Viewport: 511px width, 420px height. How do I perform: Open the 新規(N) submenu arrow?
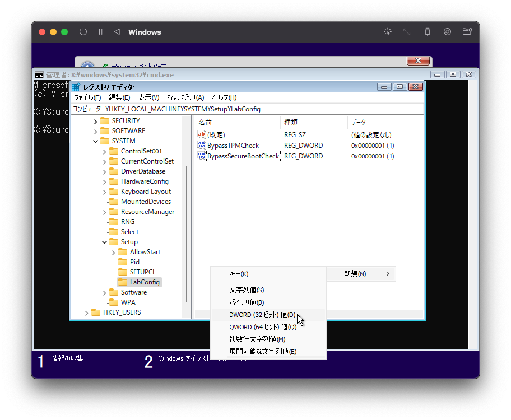387,274
